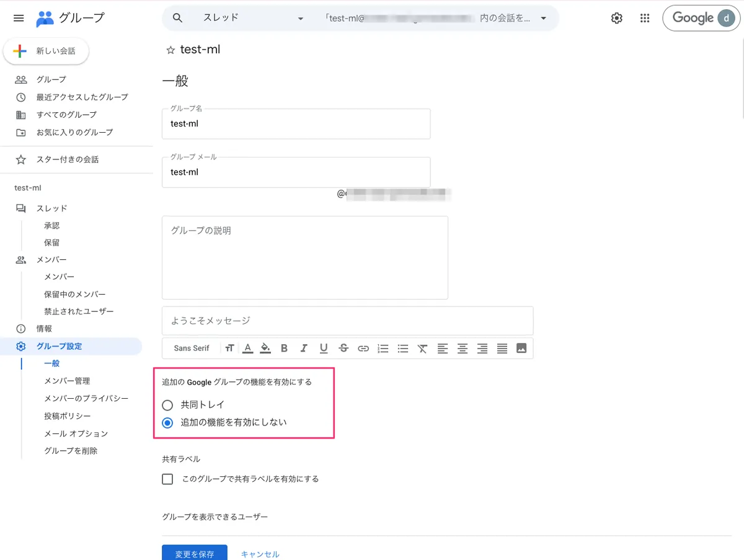Open the Sans Serif font dropdown
Screen dimensions: 744x560
192,349
